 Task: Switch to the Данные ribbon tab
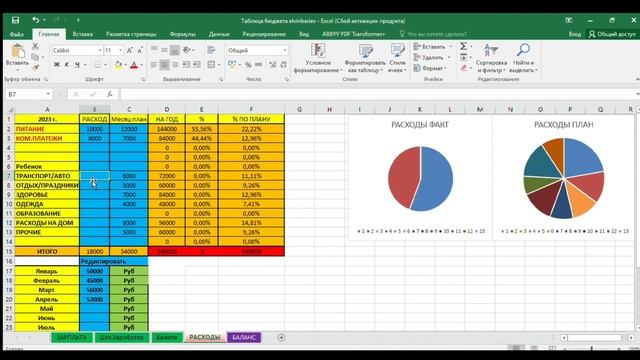[x=219, y=34]
